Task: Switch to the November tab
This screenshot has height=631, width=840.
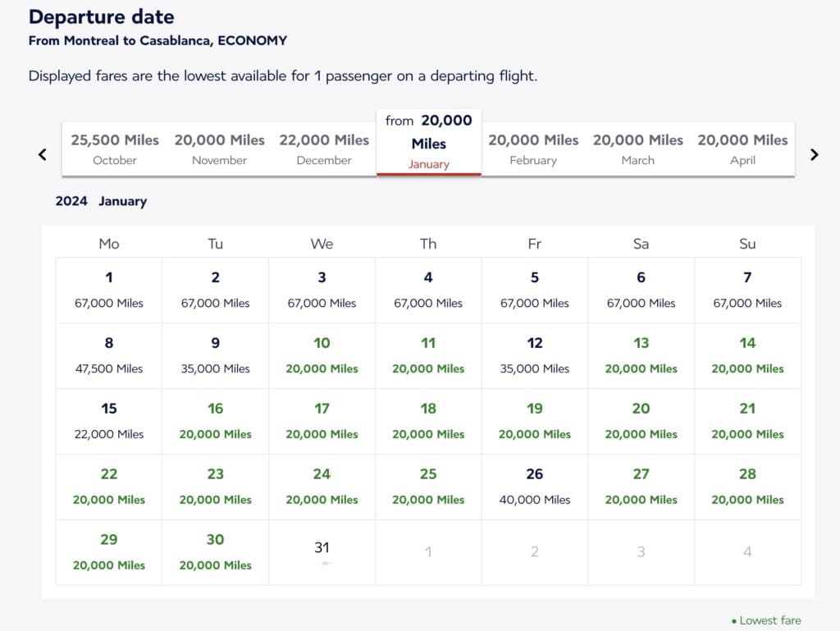Action: pyautogui.click(x=219, y=149)
